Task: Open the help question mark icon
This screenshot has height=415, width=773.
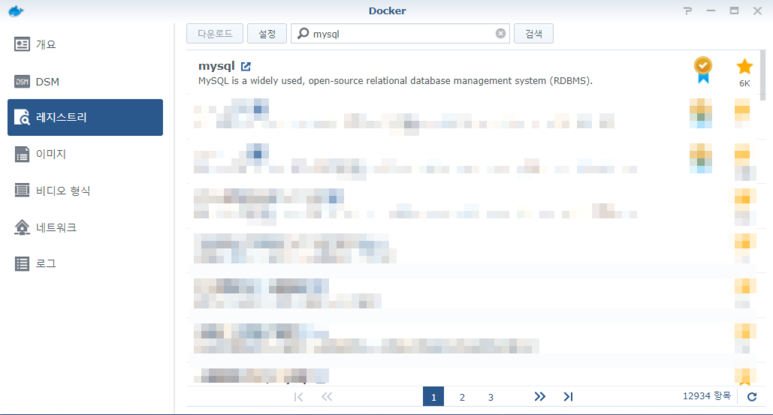Action: click(688, 10)
